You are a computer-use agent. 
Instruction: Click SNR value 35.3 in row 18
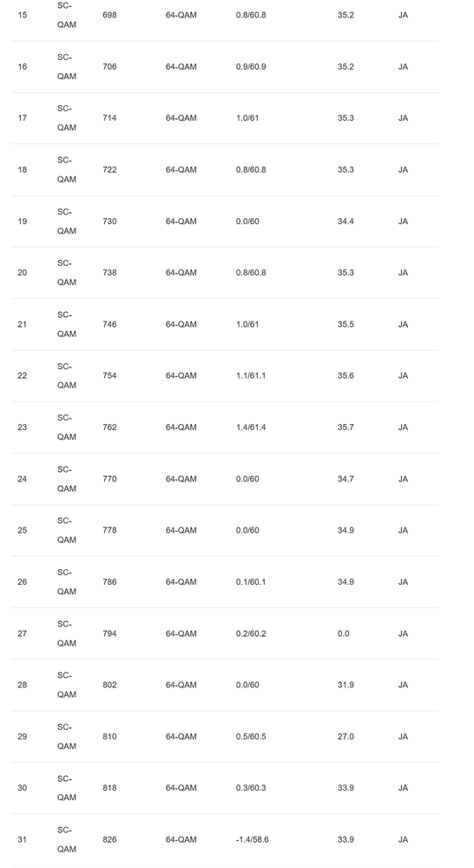pyautogui.click(x=346, y=169)
